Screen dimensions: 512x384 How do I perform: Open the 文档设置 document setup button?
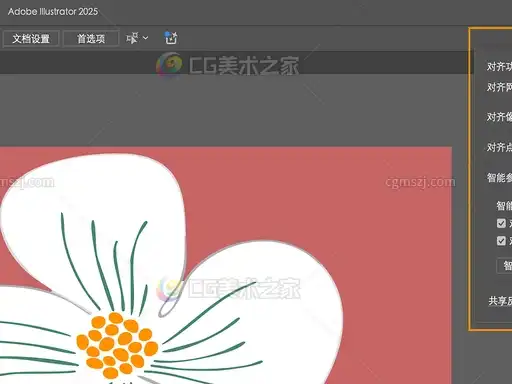(31, 39)
